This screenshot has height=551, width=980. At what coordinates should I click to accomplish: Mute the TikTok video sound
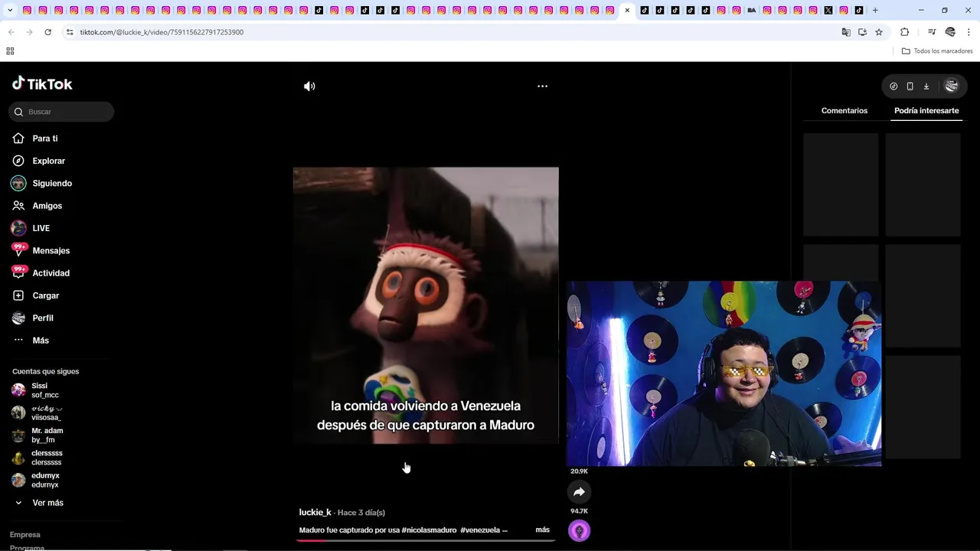(x=309, y=86)
